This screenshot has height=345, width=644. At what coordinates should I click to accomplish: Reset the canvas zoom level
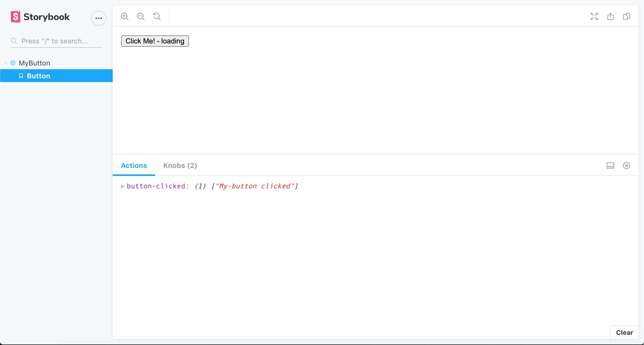[157, 16]
